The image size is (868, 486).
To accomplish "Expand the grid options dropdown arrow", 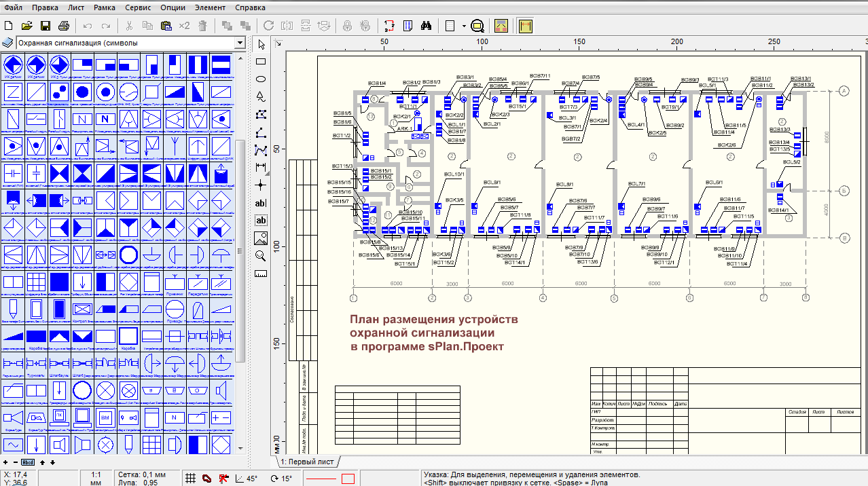I will tap(464, 26).
